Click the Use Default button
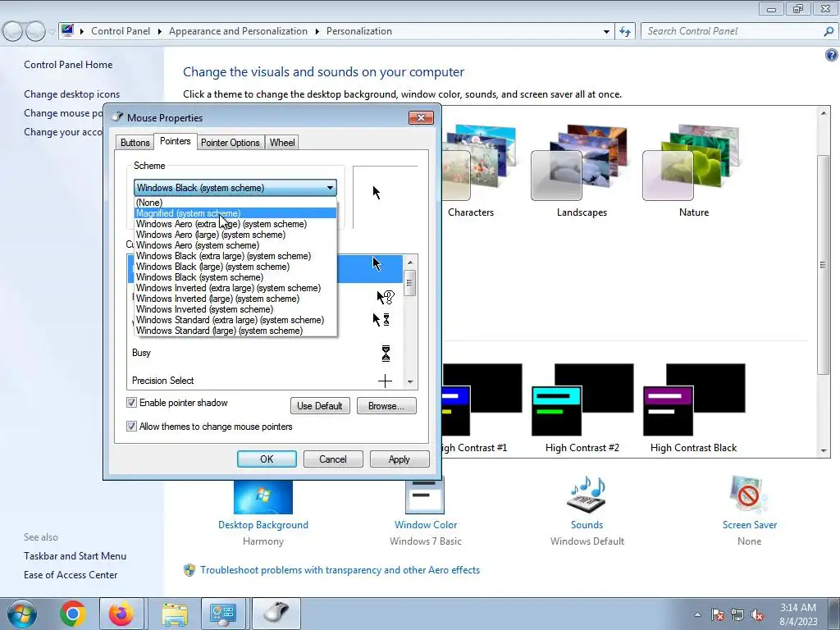 click(x=320, y=405)
